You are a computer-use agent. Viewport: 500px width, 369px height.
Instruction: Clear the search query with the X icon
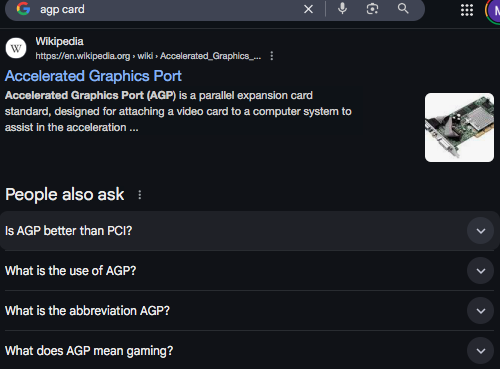(x=308, y=9)
